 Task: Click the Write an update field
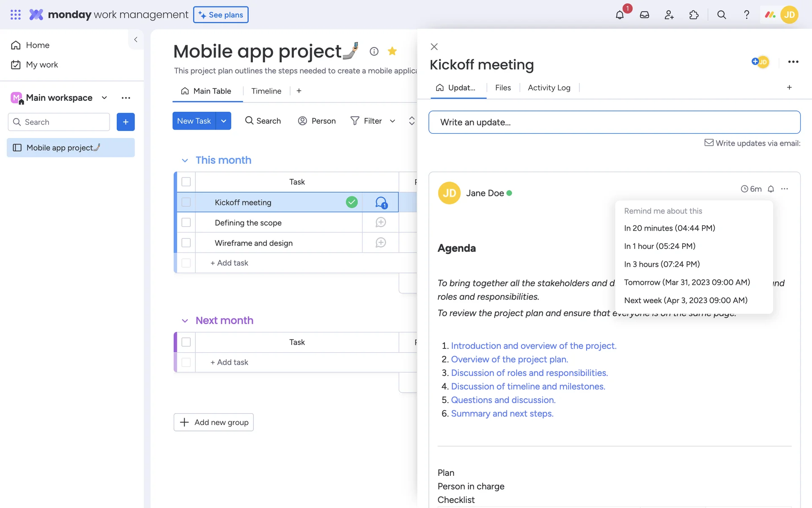(x=614, y=122)
